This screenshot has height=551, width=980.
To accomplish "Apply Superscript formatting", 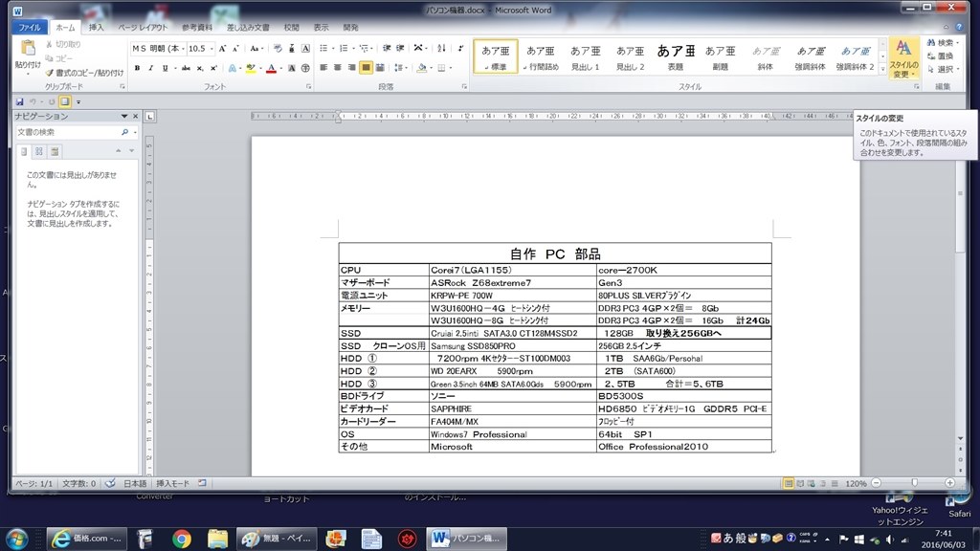I will coord(213,68).
